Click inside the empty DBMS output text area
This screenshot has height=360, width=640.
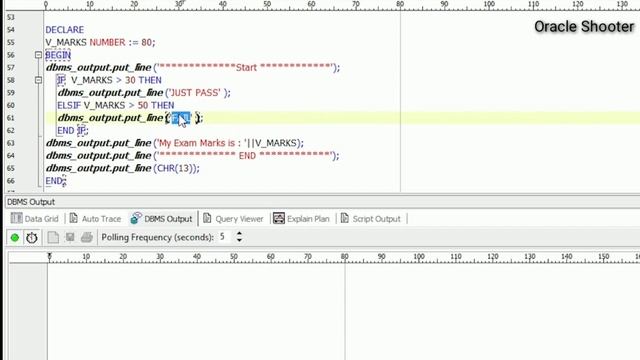[343, 312]
